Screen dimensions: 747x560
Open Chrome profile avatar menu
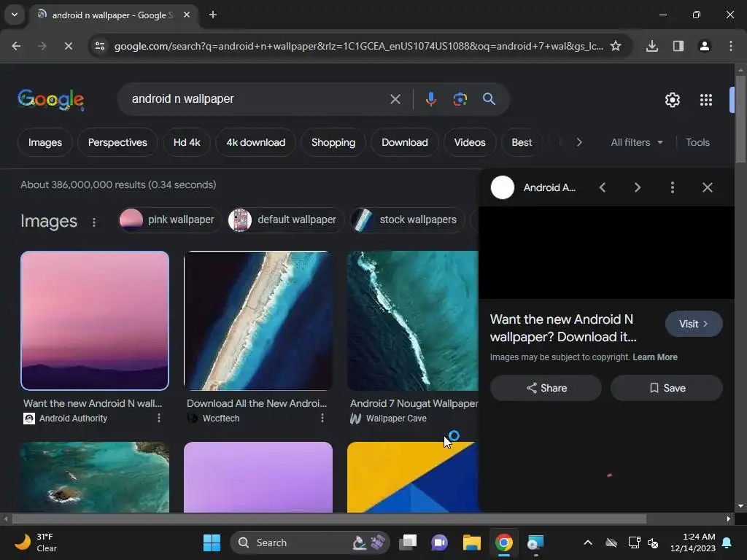704,46
